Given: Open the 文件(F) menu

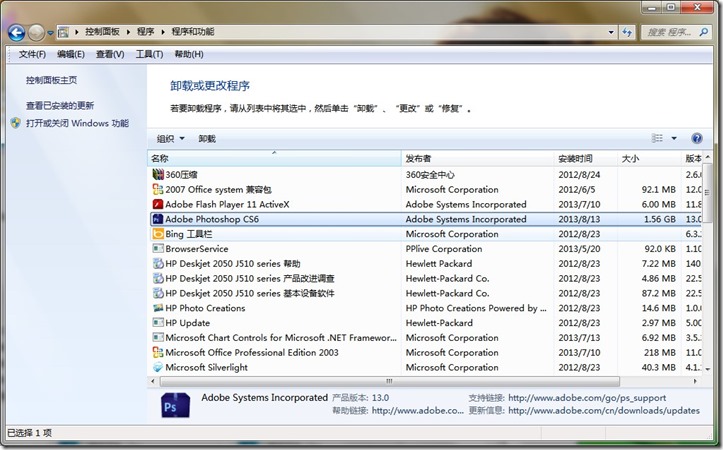Looking at the screenshot, I should [x=32, y=54].
